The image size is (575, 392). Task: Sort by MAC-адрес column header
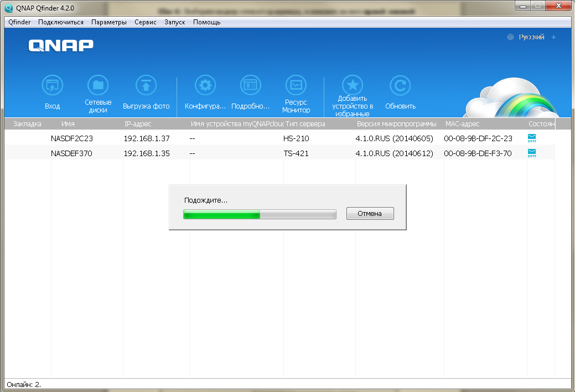(463, 123)
